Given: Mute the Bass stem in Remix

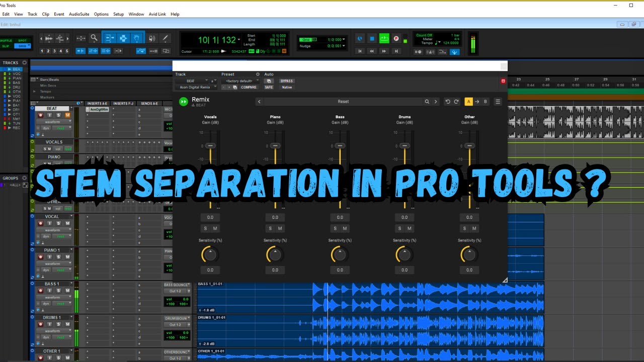Looking at the screenshot, I should [x=345, y=228].
